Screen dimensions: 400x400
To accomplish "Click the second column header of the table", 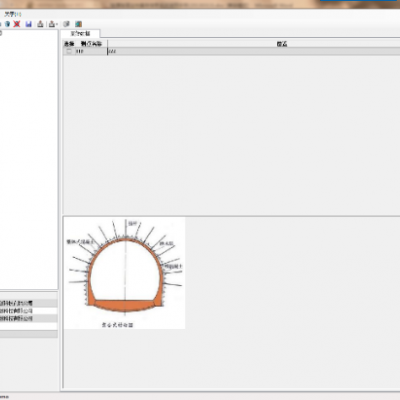I will (x=91, y=44).
